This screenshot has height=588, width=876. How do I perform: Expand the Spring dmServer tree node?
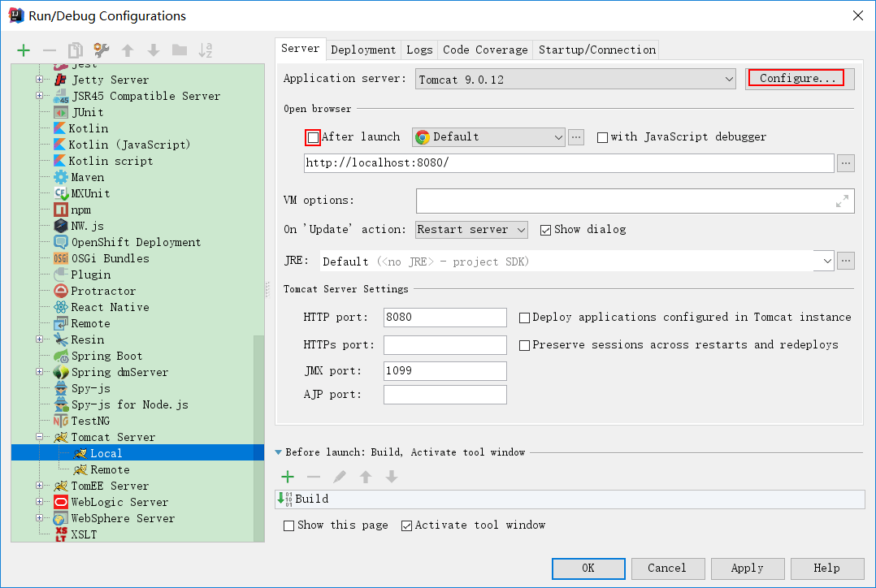(40, 371)
